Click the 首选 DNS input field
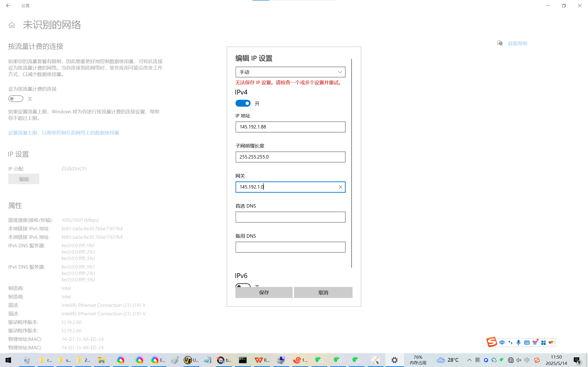The image size is (588, 367). 290,217
